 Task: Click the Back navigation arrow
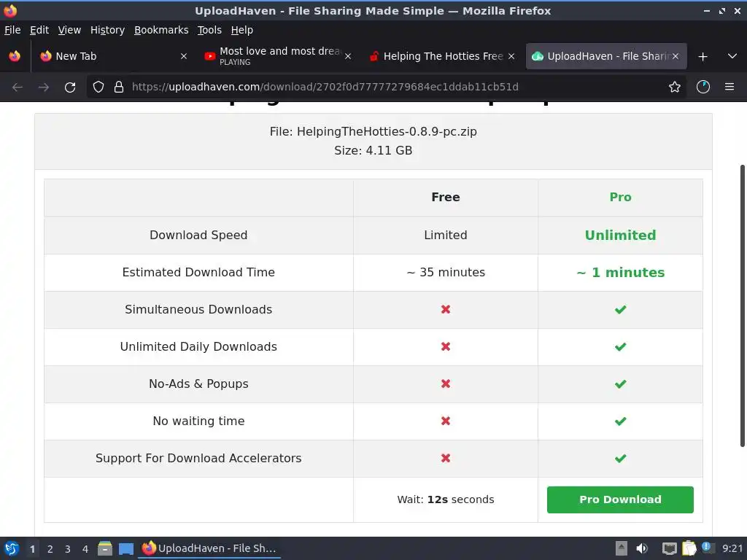tap(18, 87)
